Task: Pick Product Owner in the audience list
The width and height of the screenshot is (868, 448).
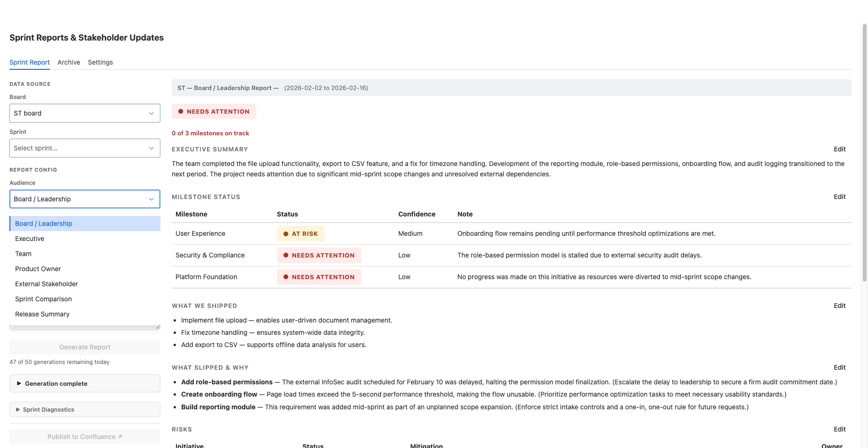Action: coord(38,269)
